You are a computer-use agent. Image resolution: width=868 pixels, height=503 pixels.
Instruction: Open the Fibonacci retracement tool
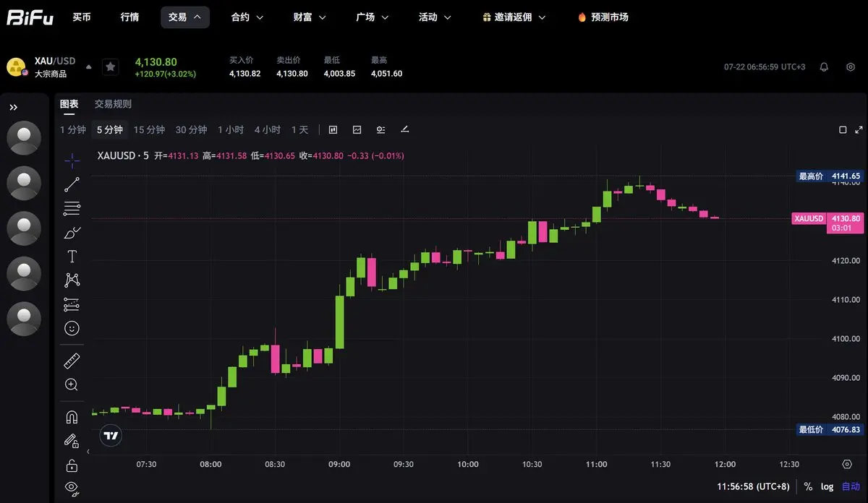(72, 208)
